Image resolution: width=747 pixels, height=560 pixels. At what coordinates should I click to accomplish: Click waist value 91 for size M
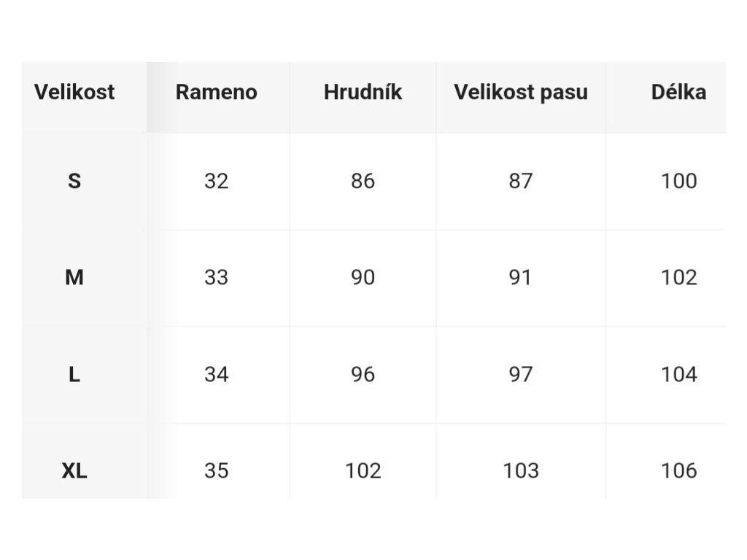pyautogui.click(x=521, y=277)
